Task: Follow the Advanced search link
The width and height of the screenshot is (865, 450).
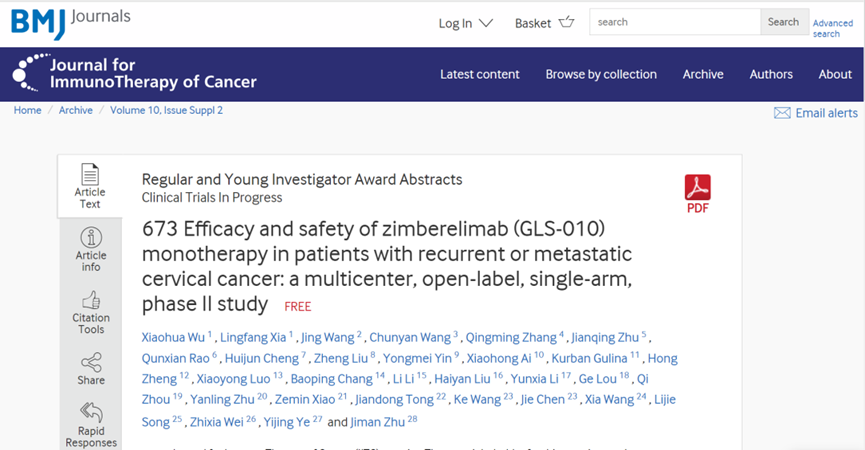Action: (x=832, y=28)
